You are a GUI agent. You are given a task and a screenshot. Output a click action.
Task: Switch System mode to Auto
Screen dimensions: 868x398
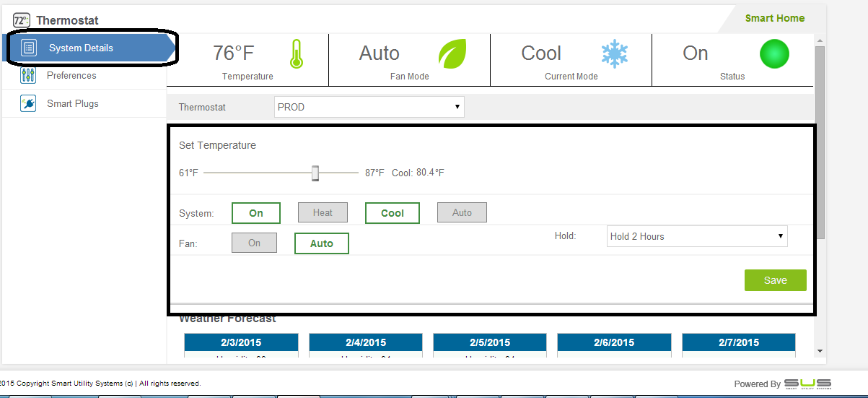pyautogui.click(x=462, y=212)
